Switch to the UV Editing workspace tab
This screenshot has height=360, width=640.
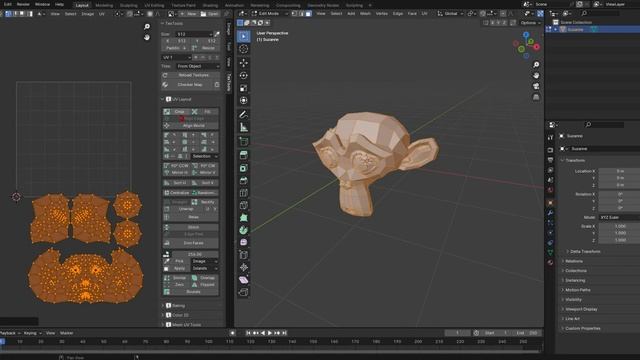point(154,6)
